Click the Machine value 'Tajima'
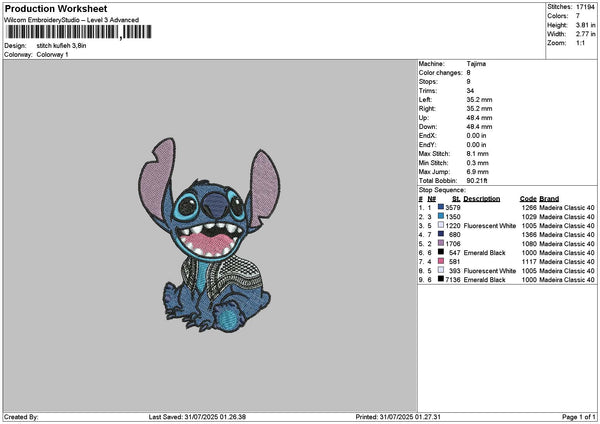Image resolution: width=600 pixels, height=424 pixels. [x=476, y=64]
